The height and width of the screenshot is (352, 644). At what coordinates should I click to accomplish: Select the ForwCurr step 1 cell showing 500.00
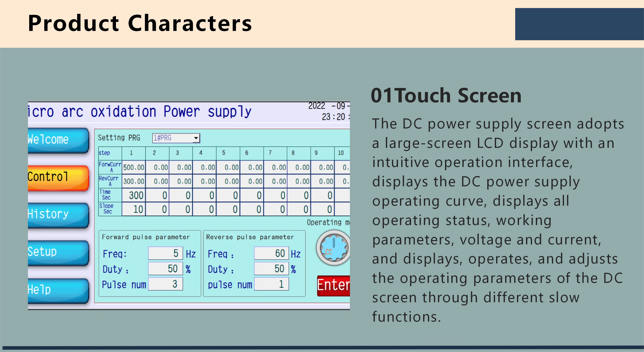pyautogui.click(x=133, y=166)
